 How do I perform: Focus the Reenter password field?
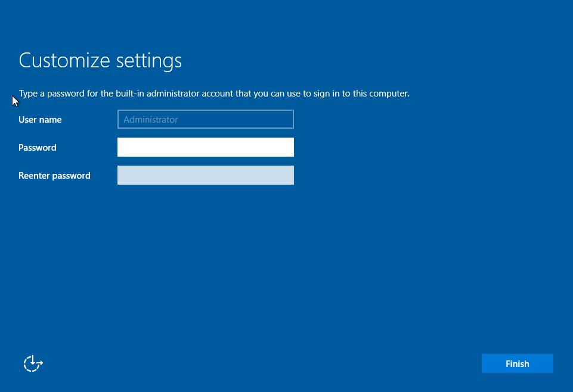click(x=205, y=175)
